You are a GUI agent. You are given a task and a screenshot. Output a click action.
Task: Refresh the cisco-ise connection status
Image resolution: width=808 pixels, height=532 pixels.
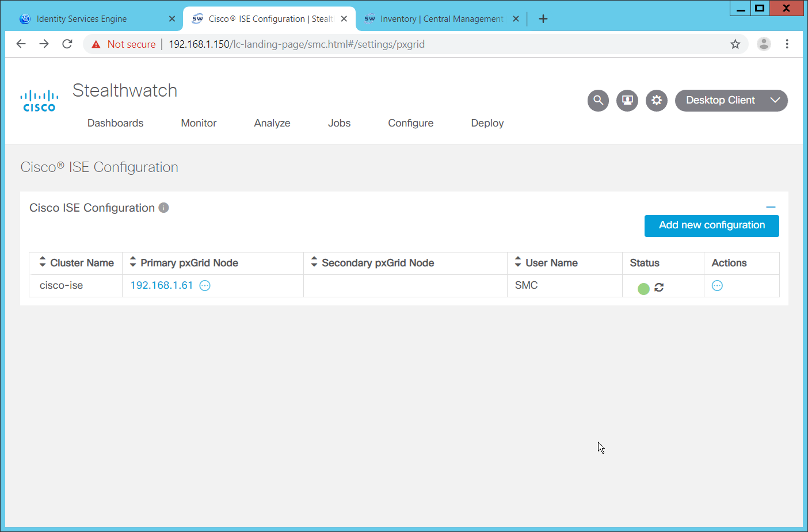[659, 288]
